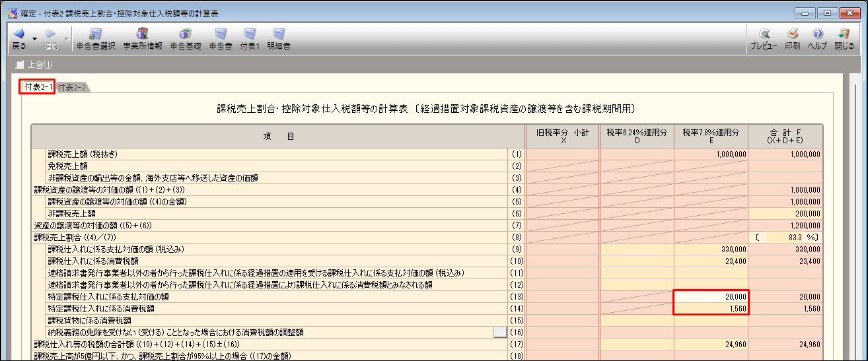Open 申告書選択 from the toolbar
This screenshot has height=361, width=868.
coord(96,34)
